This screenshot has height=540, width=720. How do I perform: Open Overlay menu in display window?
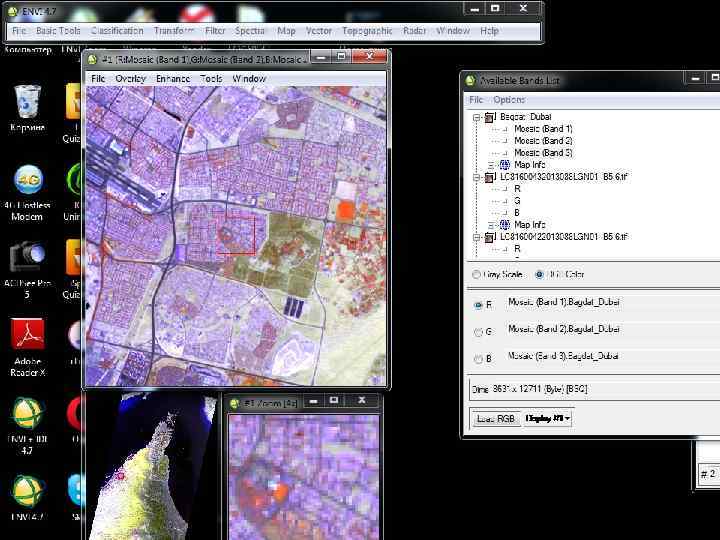tap(130, 79)
